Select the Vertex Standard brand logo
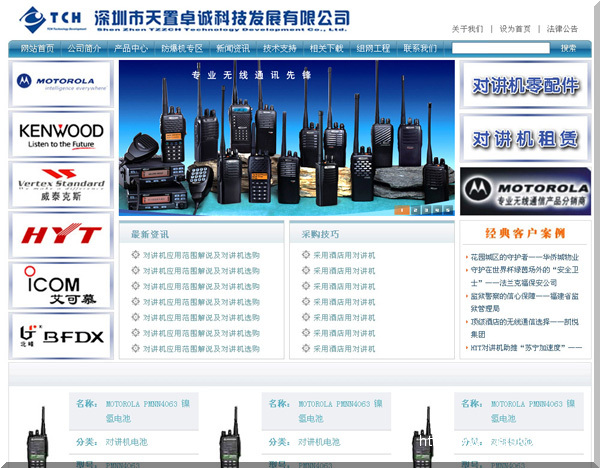600x468 pixels. click(63, 184)
